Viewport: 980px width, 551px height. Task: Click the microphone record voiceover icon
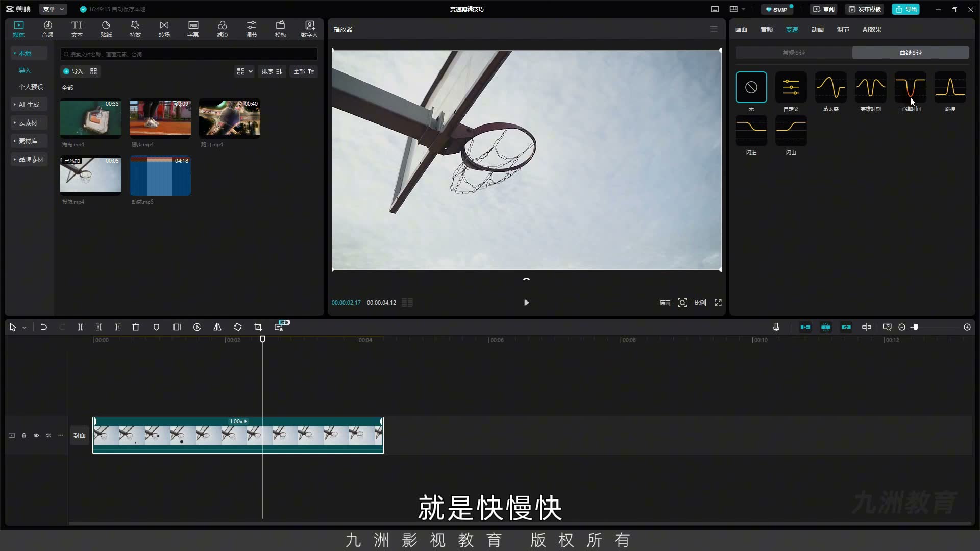776,327
